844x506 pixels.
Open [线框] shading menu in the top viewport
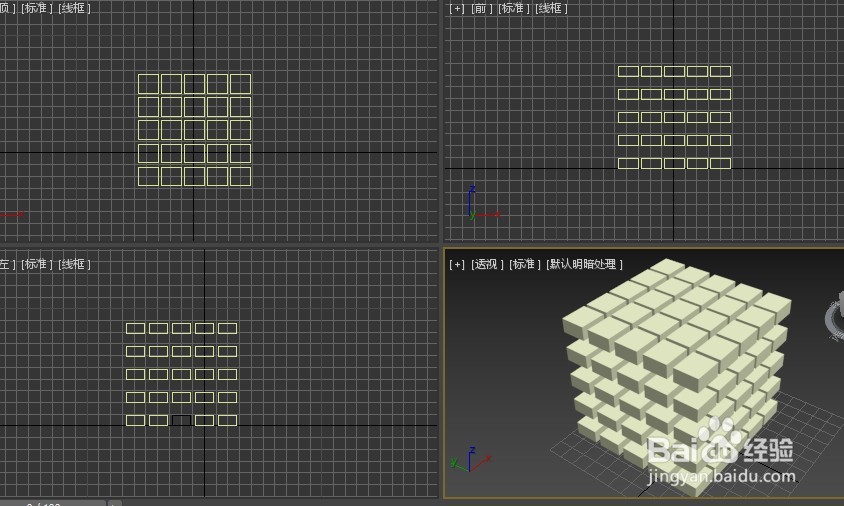(x=74, y=9)
